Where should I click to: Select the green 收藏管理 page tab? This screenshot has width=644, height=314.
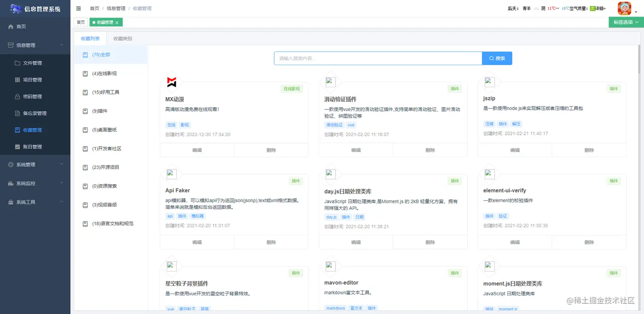tap(106, 22)
